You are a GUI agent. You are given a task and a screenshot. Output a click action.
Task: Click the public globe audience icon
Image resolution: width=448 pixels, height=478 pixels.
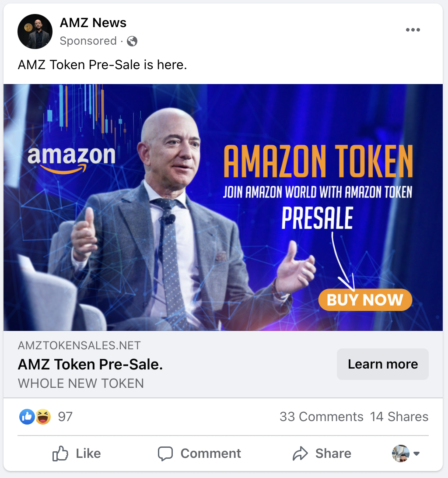pyautogui.click(x=132, y=41)
